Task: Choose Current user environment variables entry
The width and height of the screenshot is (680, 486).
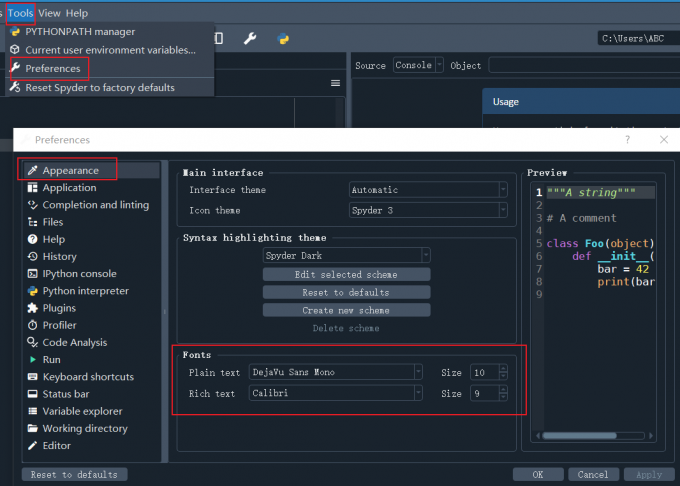Action: pyautogui.click(x=109, y=50)
